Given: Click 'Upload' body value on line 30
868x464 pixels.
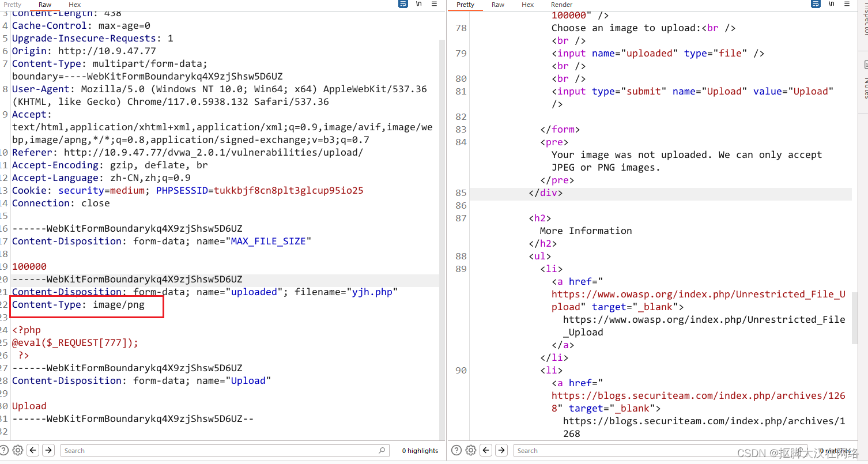Looking at the screenshot, I should (29, 406).
